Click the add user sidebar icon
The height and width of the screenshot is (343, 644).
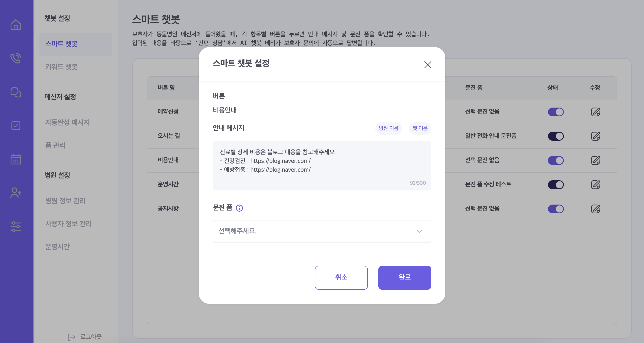16,193
